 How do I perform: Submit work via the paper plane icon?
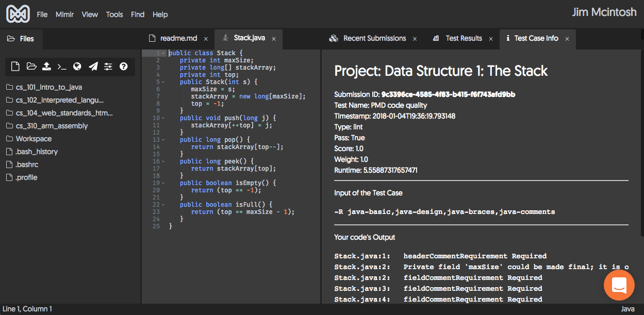click(x=93, y=66)
